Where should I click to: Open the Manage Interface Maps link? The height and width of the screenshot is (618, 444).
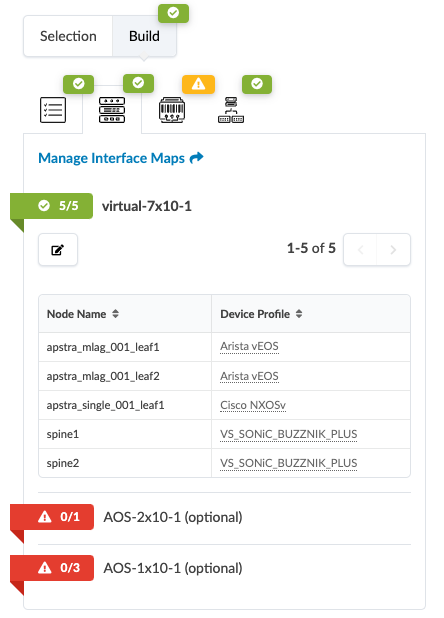[111, 158]
